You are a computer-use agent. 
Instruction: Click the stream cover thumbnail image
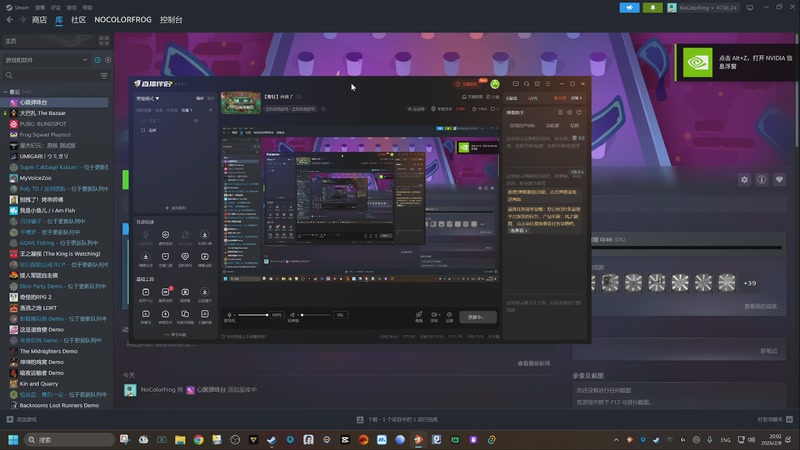pyautogui.click(x=241, y=103)
